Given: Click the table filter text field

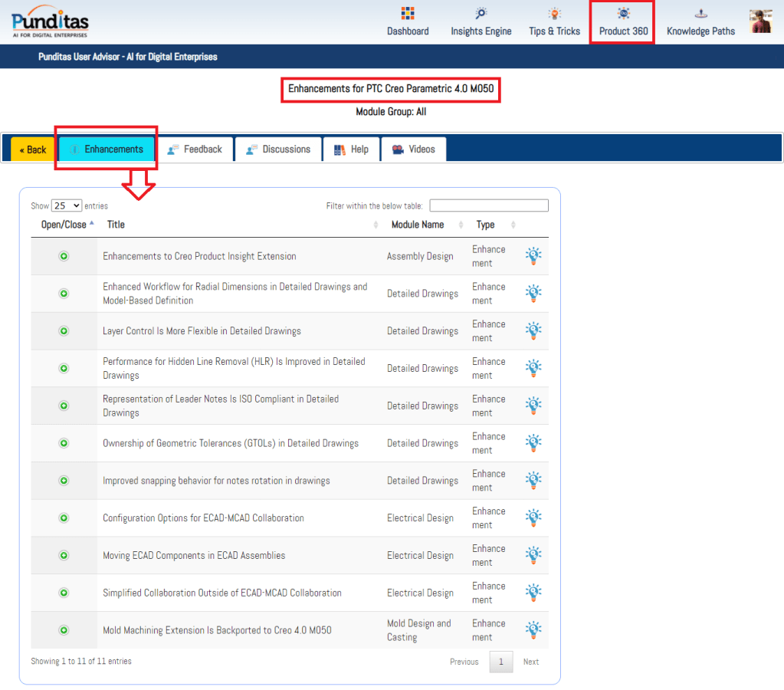Looking at the screenshot, I should click(488, 205).
